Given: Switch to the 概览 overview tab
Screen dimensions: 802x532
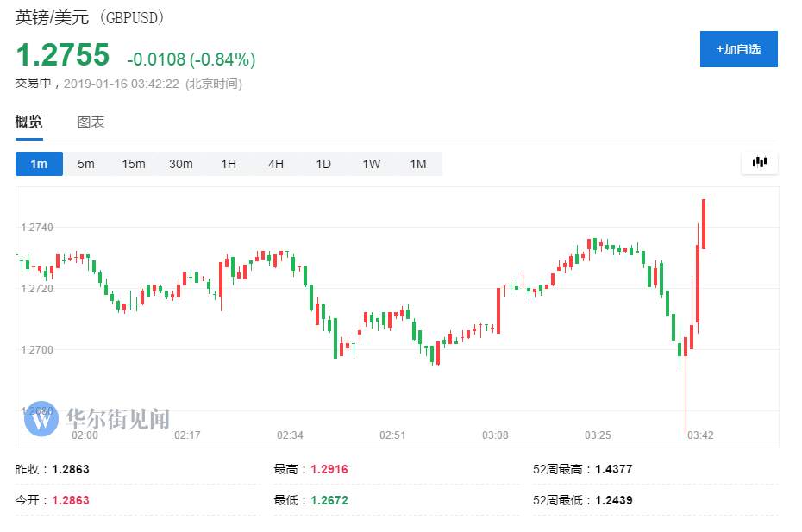Looking at the screenshot, I should 28,122.
